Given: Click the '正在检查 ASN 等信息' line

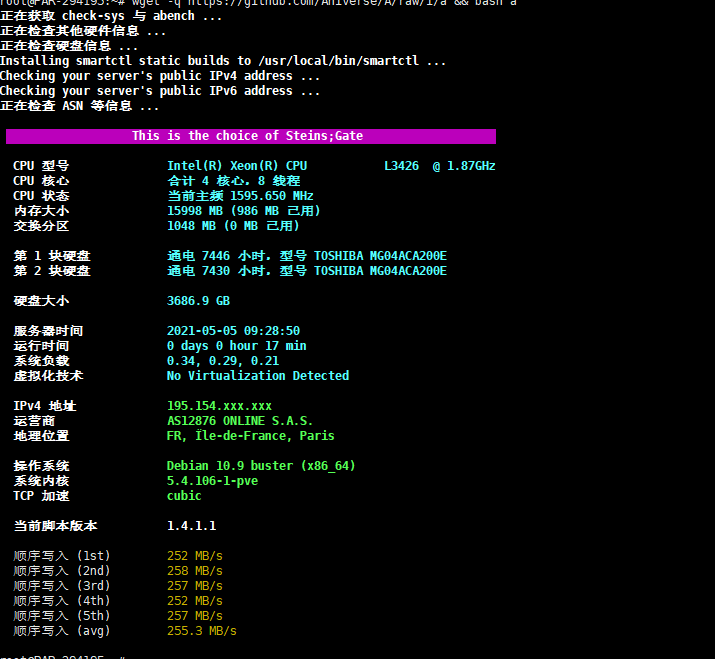Looking at the screenshot, I should [x=79, y=106].
